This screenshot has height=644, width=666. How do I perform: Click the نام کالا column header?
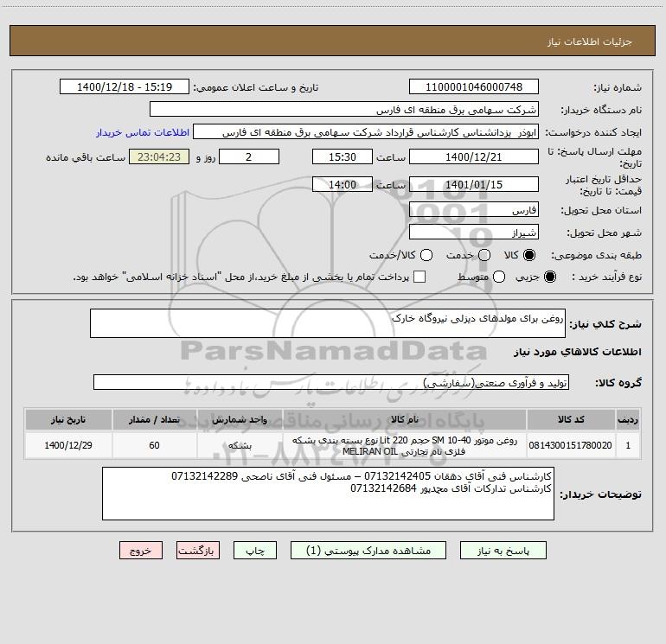405,419
